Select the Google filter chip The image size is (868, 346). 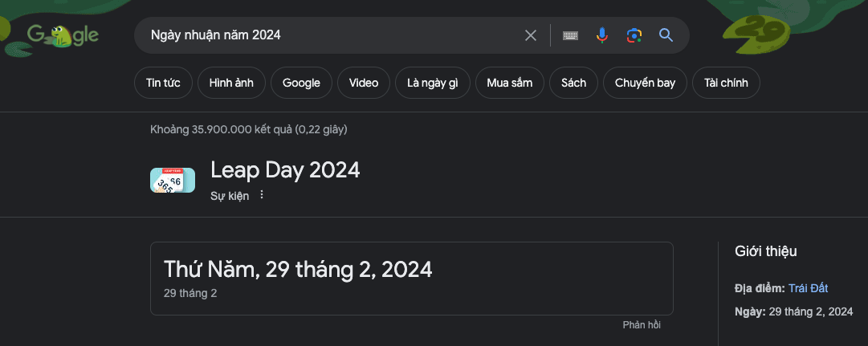click(301, 83)
